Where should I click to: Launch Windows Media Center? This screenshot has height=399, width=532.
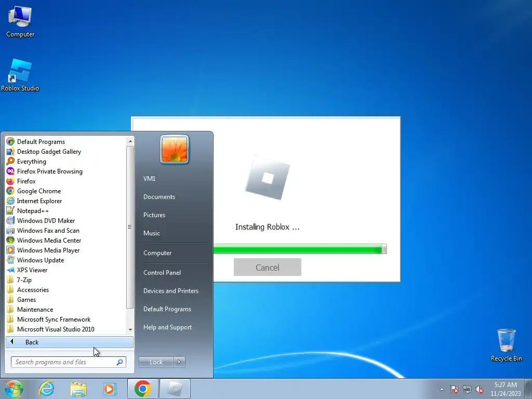pyautogui.click(x=66, y=240)
